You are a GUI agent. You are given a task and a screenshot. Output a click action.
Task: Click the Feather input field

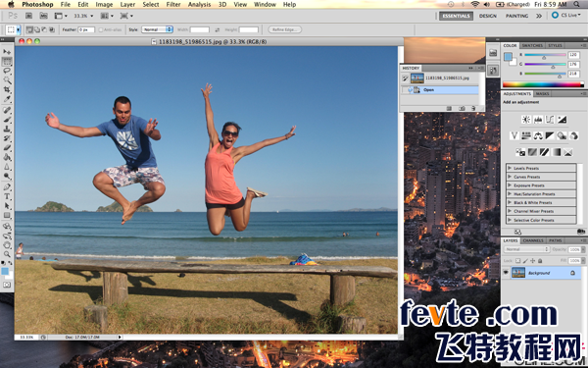pyautogui.click(x=86, y=29)
